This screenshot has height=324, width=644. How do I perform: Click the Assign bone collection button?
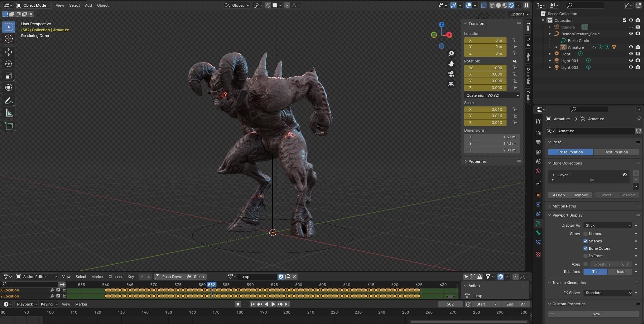(x=559, y=195)
